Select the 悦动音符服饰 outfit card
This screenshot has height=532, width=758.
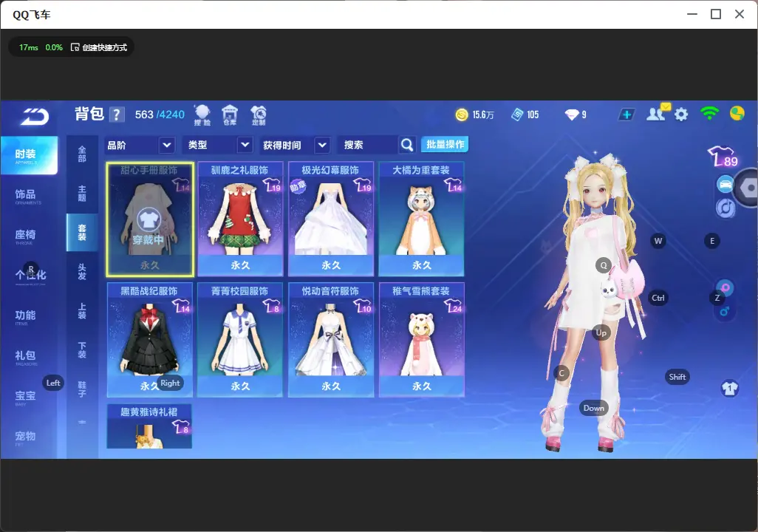[331, 340]
